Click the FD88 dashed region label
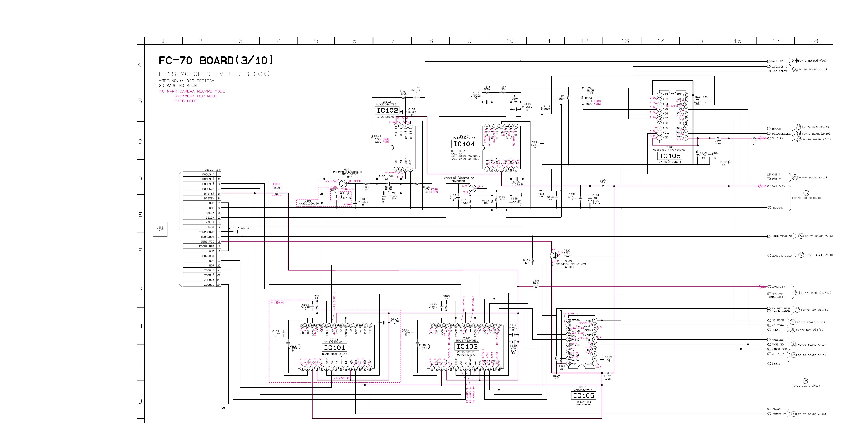 [x=277, y=303]
